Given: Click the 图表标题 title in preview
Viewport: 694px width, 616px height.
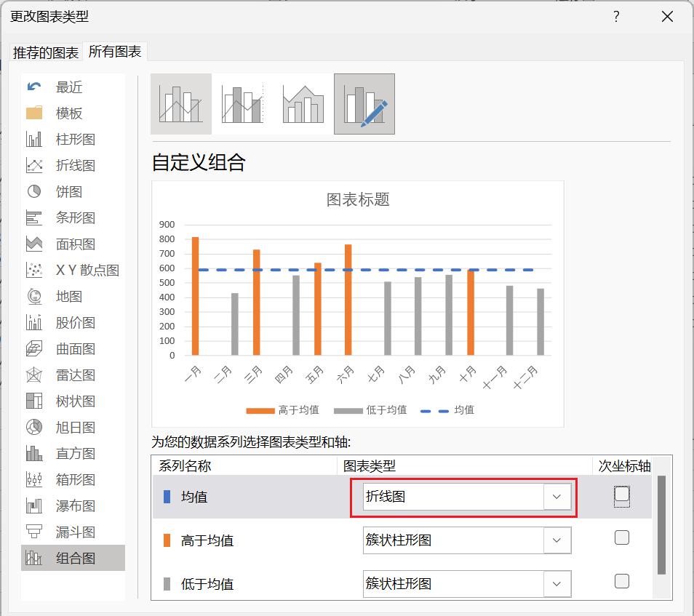Looking at the screenshot, I should click(x=358, y=199).
